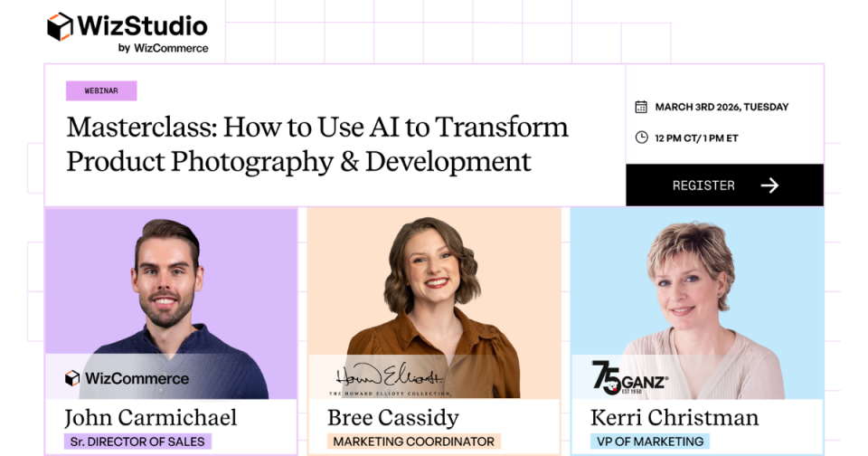Click the text '12 PM CT/ 1 PM ET'
The width and height of the screenshot is (868, 456).
point(696,138)
